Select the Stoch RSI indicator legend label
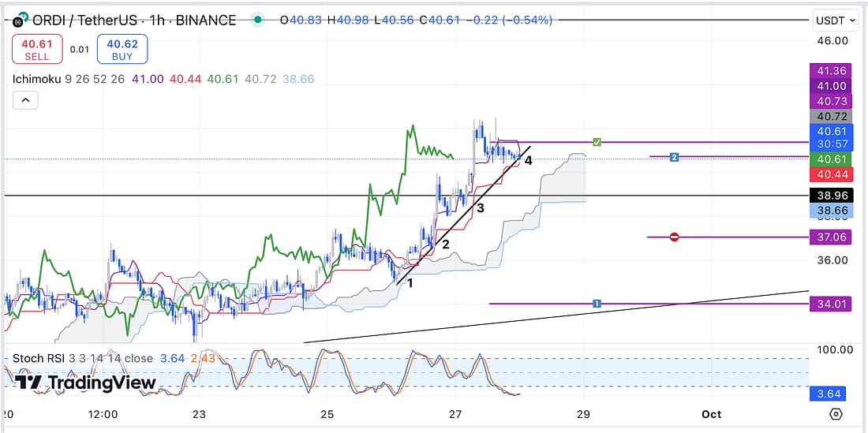868x433 pixels. [39, 358]
